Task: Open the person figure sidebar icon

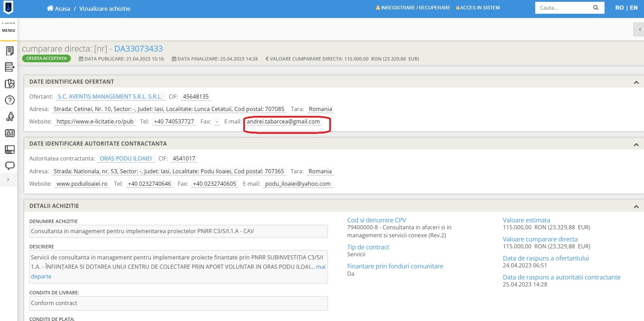Action: click(x=10, y=117)
